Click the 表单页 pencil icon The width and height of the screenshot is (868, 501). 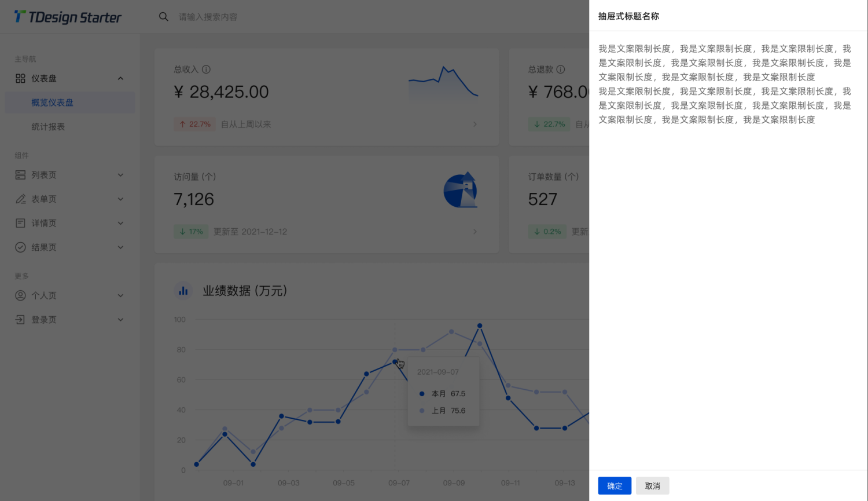click(x=20, y=199)
